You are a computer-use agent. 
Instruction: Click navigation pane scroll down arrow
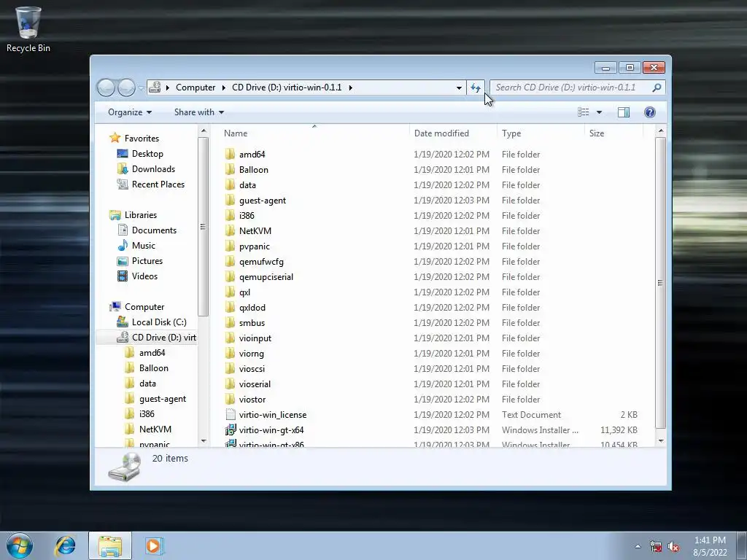[204, 441]
